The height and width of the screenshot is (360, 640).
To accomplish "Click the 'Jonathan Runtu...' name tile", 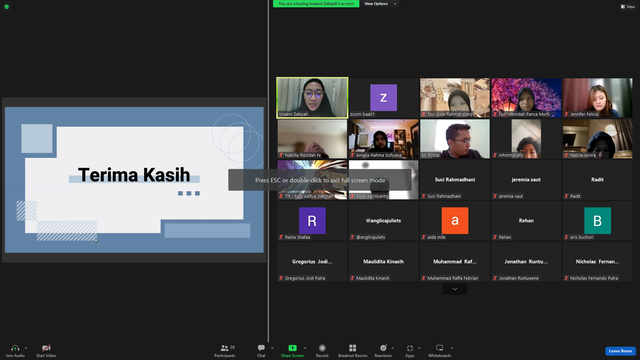I will [x=526, y=262].
